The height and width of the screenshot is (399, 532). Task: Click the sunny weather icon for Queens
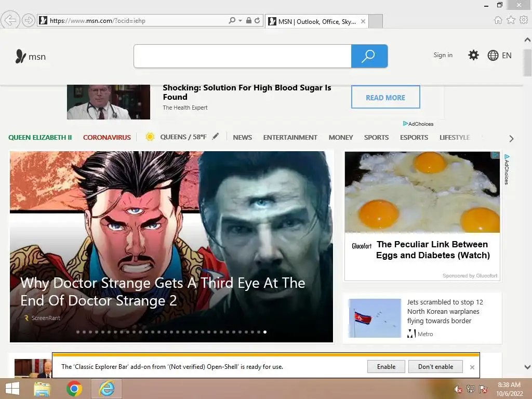(x=150, y=137)
